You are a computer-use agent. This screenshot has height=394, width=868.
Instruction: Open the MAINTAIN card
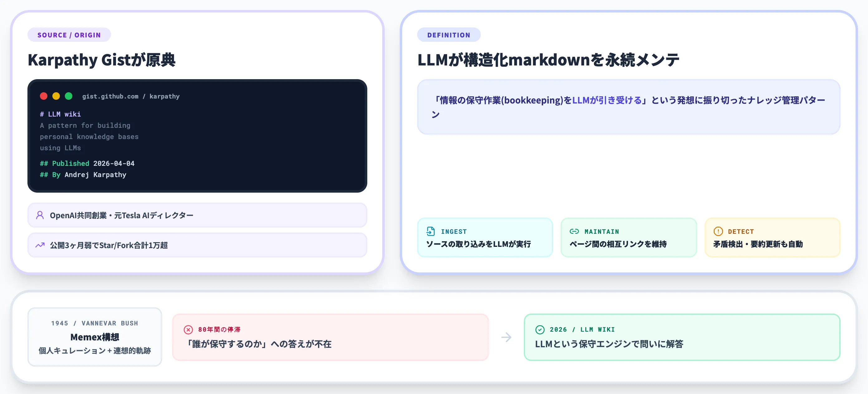[629, 238]
